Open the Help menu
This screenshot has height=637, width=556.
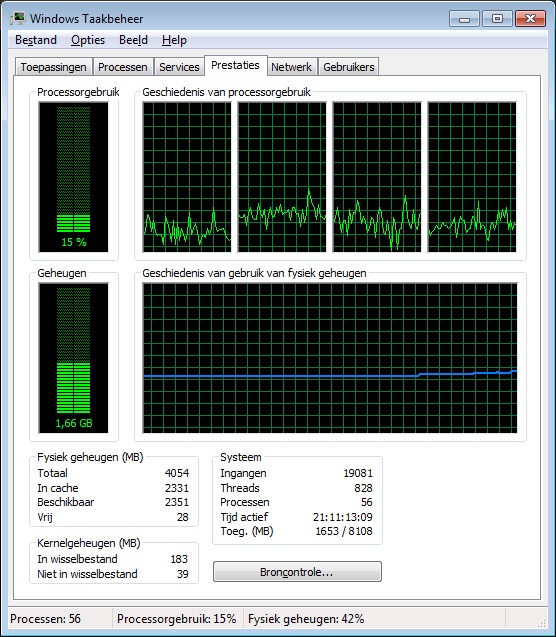(x=174, y=40)
